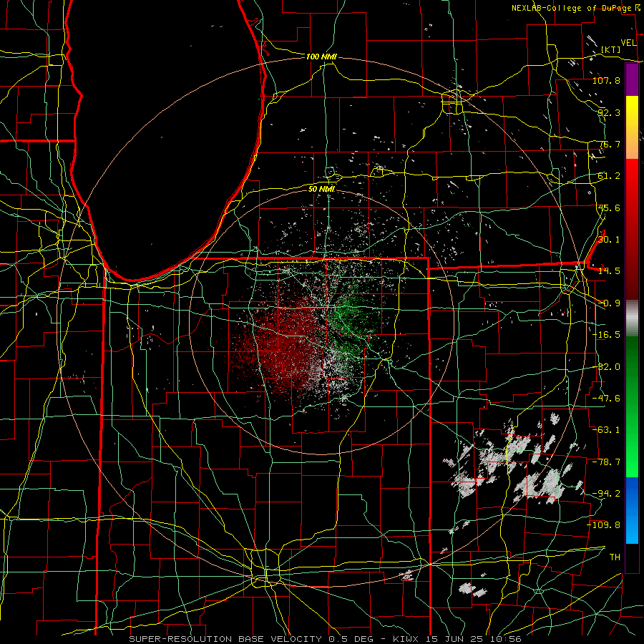644x644 pixels.
Task: Select the blue colorbar segment
Action: point(632,510)
